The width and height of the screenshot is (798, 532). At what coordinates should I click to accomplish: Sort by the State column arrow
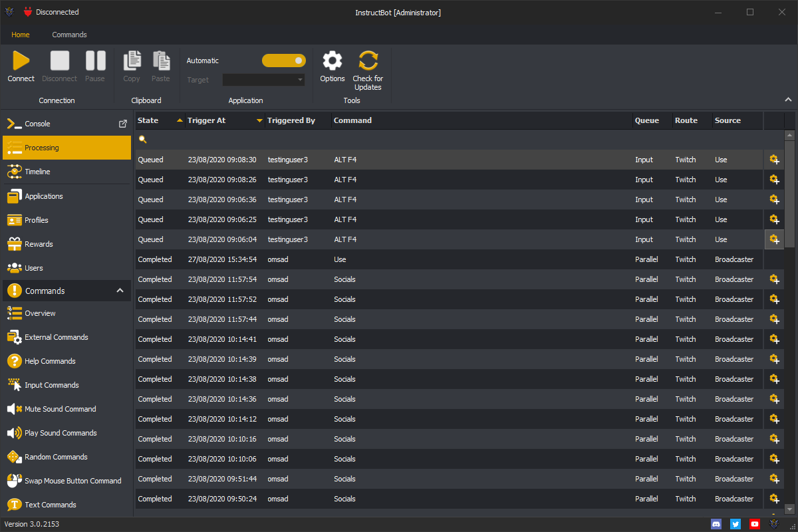click(x=180, y=120)
